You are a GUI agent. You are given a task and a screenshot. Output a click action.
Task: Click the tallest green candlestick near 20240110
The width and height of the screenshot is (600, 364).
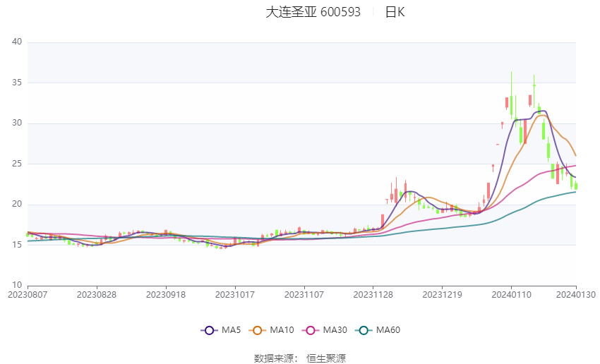click(511, 106)
